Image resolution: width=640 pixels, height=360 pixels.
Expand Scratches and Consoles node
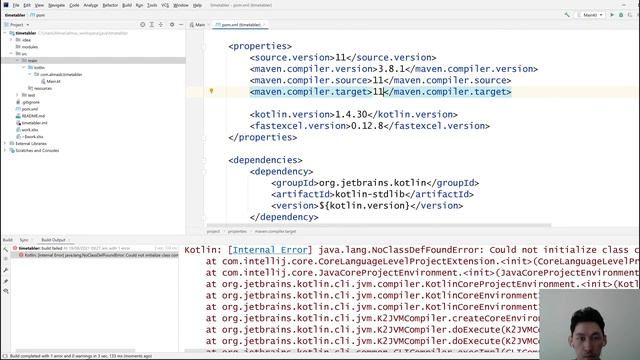tap(5, 151)
